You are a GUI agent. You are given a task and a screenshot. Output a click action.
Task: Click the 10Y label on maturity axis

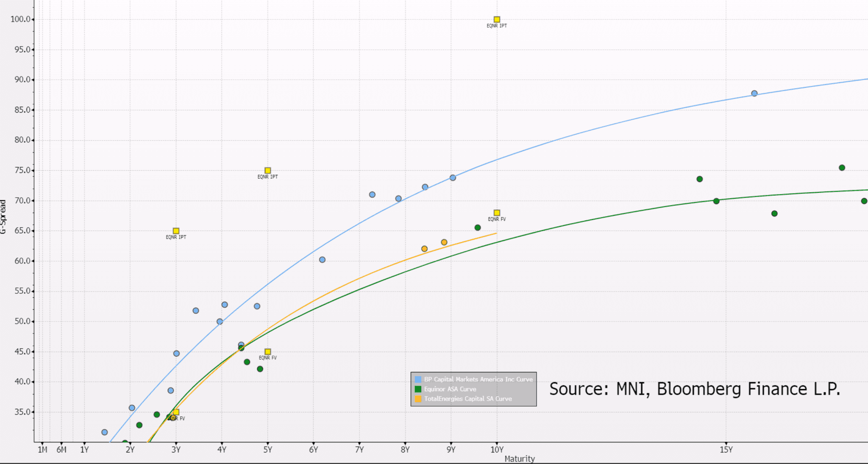click(x=497, y=450)
